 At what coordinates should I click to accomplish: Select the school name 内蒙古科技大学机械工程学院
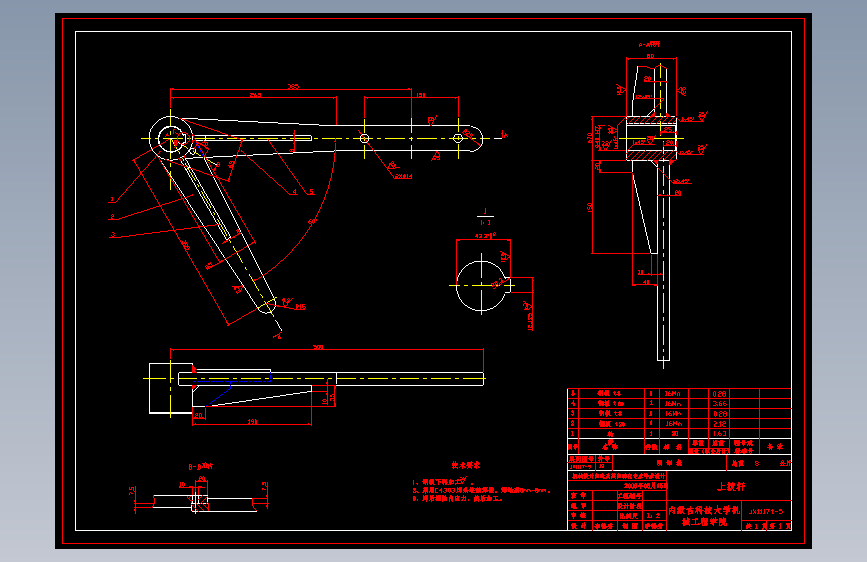(704, 516)
